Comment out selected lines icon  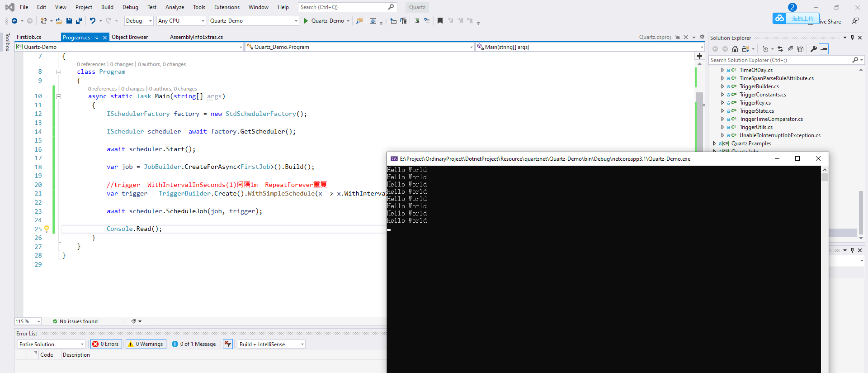pos(417,21)
